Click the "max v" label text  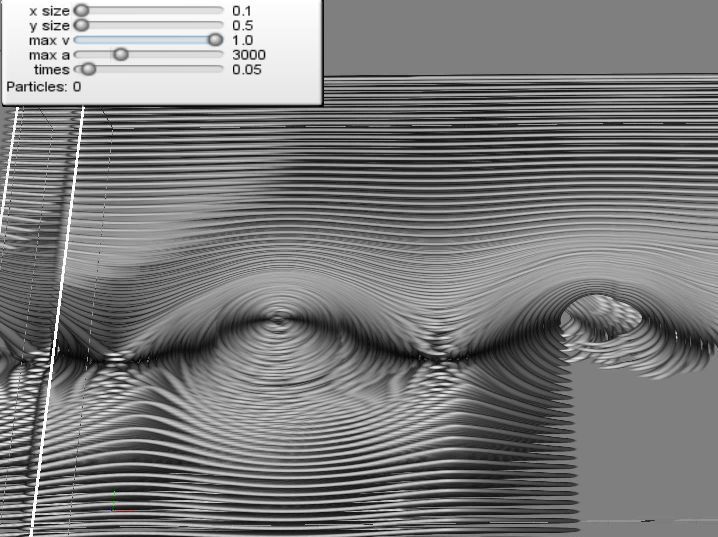50,40
